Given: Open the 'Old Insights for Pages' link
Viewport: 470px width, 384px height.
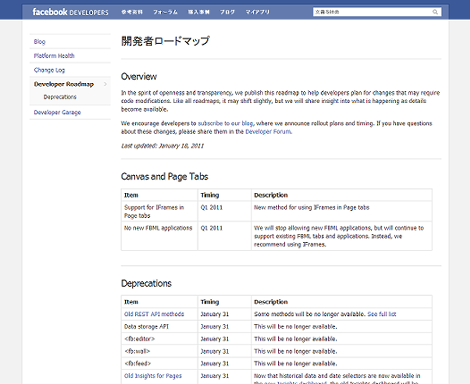Looking at the screenshot, I should [x=153, y=376].
